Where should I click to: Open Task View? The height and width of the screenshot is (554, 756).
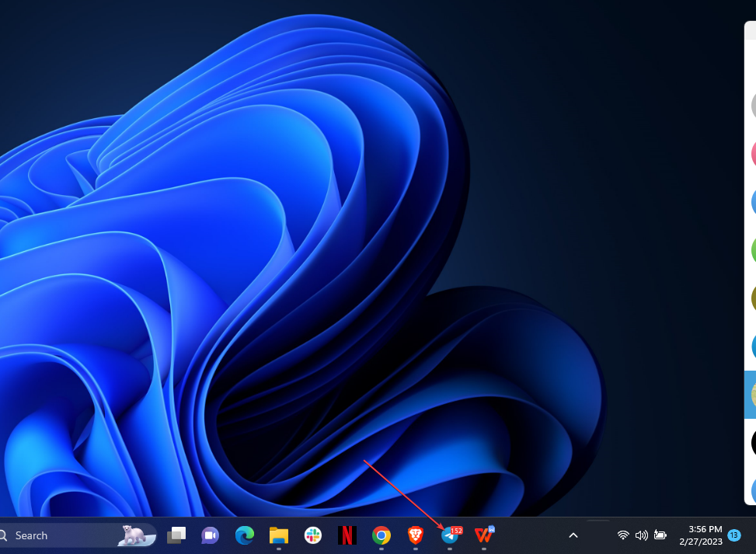[x=176, y=535]
